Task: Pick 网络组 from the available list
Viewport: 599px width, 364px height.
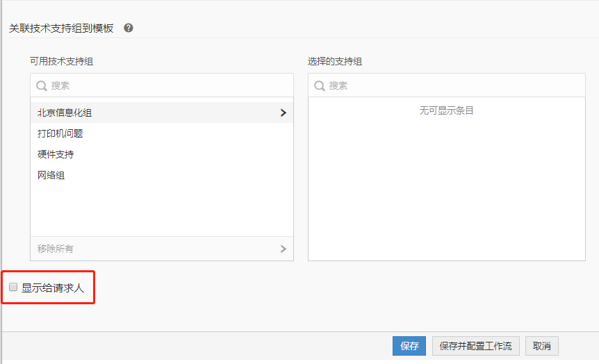Action: point(51,175)
